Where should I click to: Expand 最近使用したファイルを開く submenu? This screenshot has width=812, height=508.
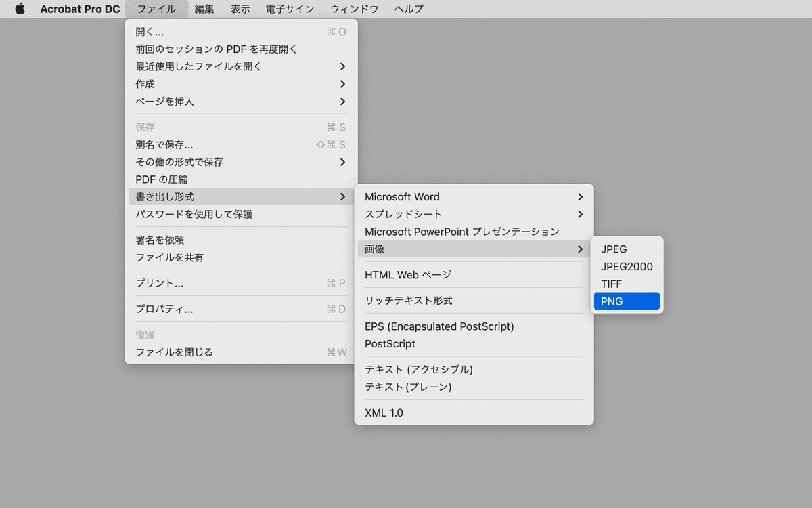pyautogui.click(x=241, y=66)
